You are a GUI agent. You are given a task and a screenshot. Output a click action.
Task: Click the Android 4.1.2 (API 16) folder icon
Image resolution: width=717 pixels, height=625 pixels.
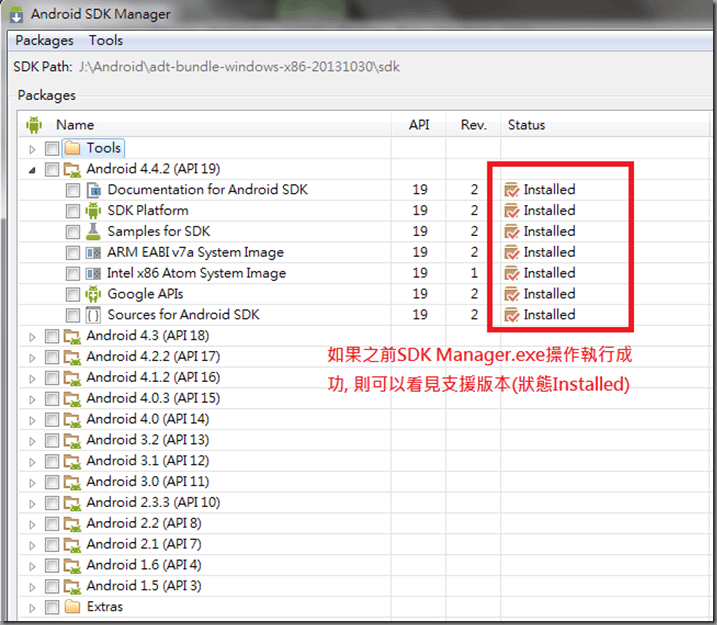pyautogui.click(x=72, y=378)
